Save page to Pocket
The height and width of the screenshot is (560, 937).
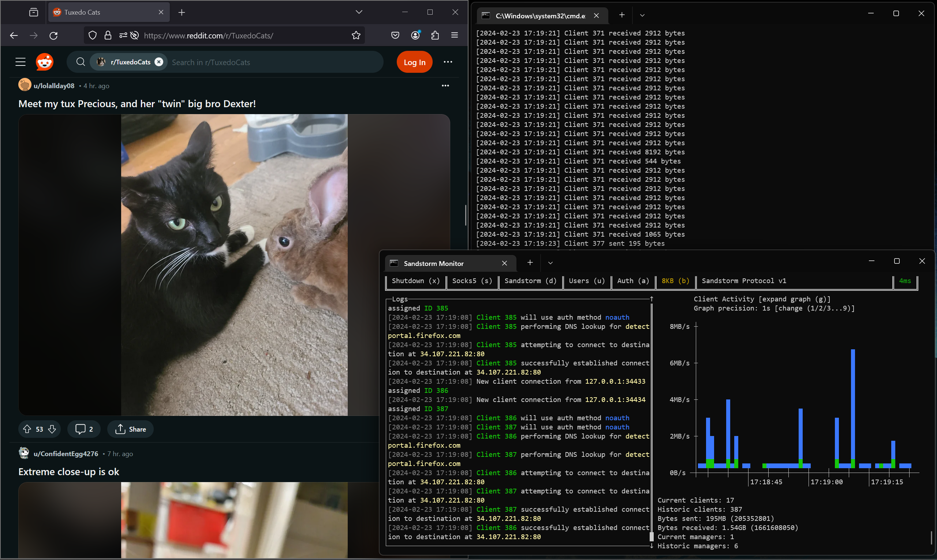pos(395,35)
